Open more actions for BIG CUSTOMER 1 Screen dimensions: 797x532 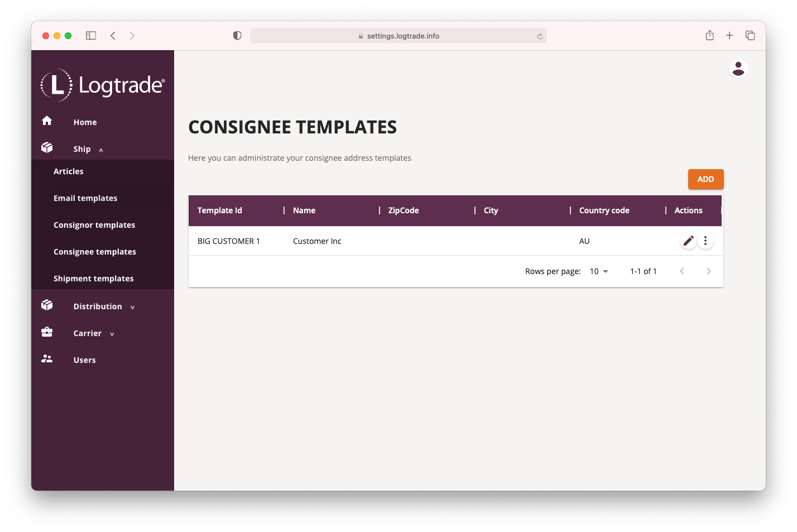(705, 241)
